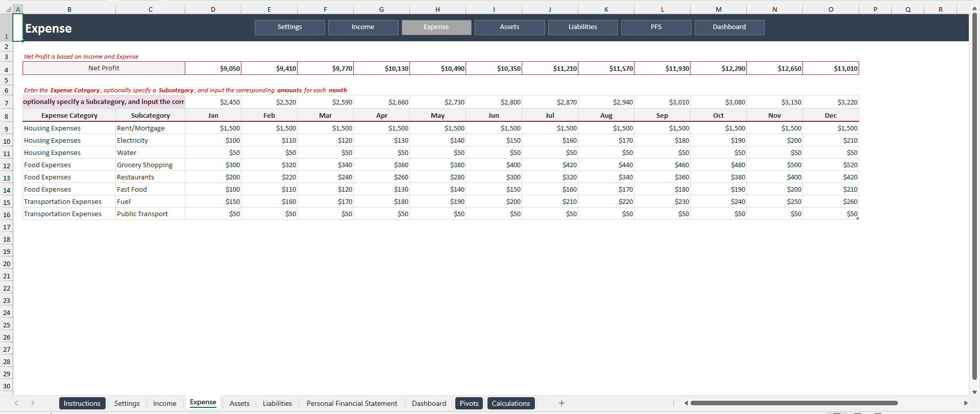The height and width of the screenshot is (414, 980).
Task: Click the sheet tab bar splitter dots
Action: [674, 403]
